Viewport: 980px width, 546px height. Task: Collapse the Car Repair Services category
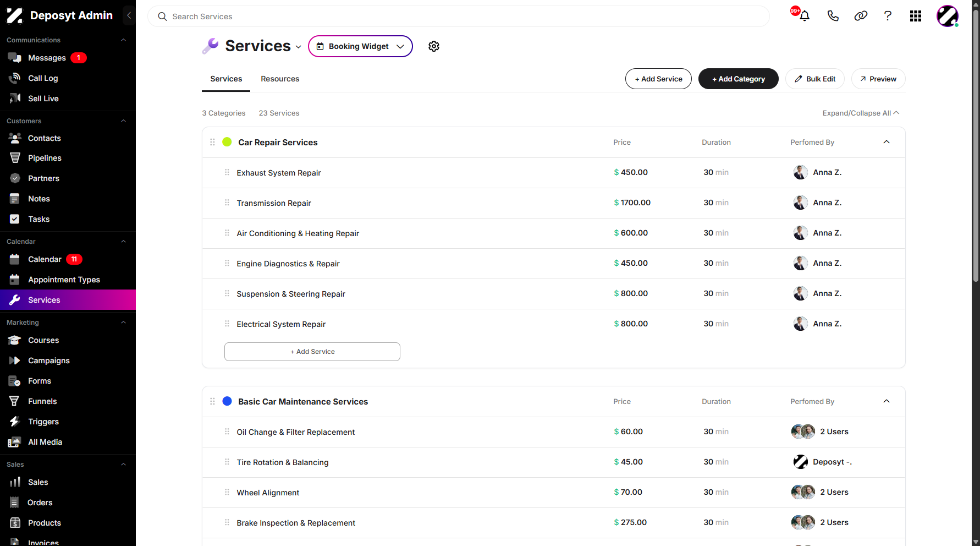(x=887, y=142)
